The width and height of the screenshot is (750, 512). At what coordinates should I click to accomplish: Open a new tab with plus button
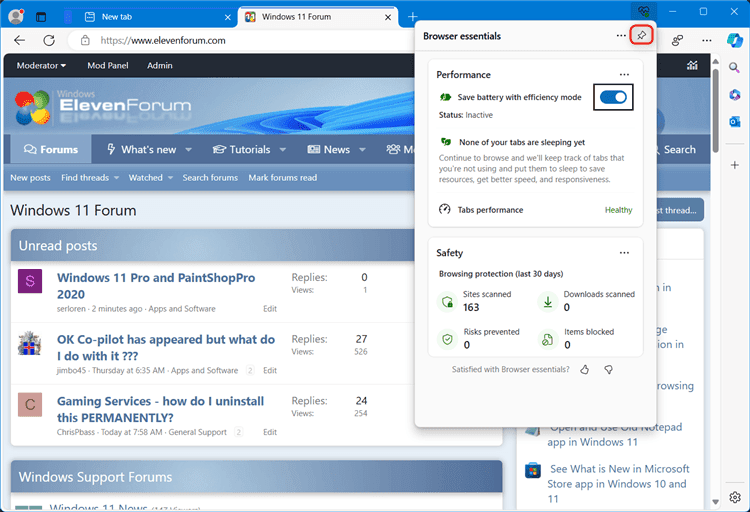412,17
